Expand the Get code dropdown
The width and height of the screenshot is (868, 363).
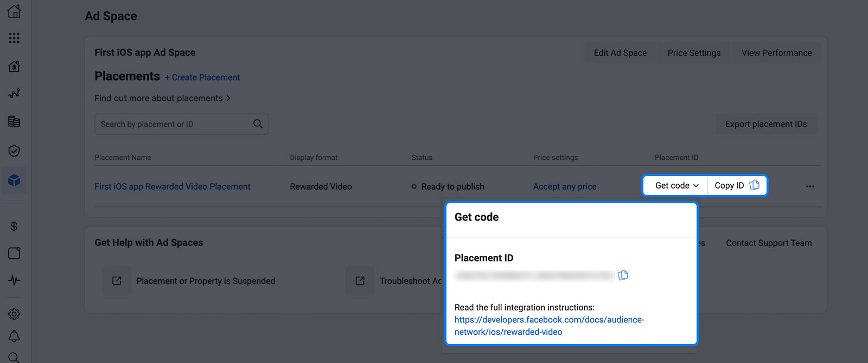(x=676, y=185)
